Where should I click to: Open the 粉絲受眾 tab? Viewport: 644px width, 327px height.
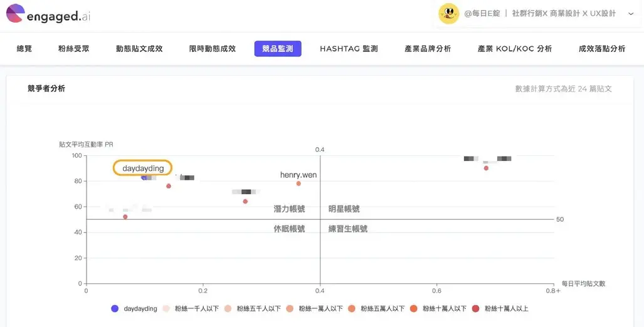coord(74,49)
